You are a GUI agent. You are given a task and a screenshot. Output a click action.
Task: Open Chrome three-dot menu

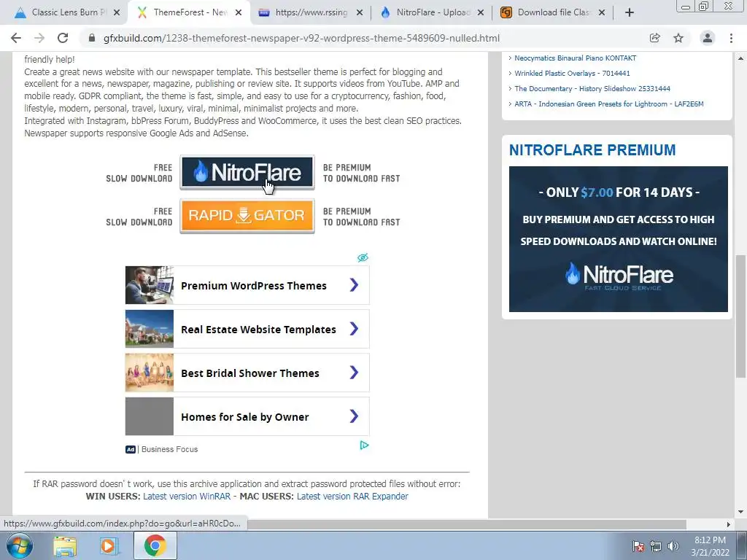tap(731, 38)
